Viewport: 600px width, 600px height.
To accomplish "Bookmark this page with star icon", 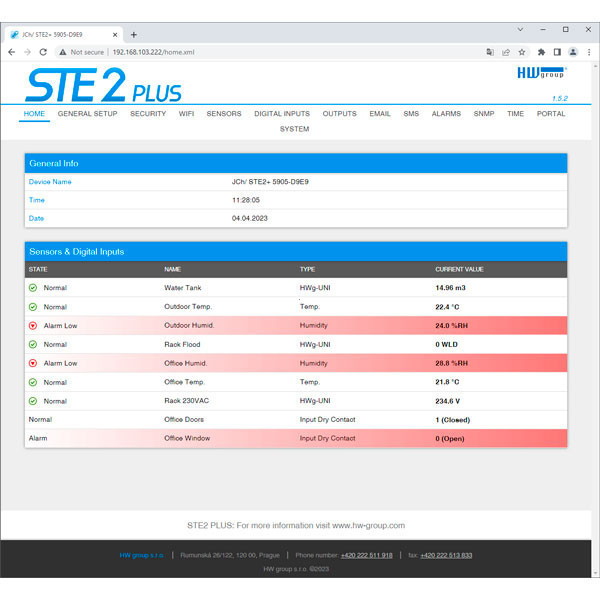I will click(x=522, y=52).
